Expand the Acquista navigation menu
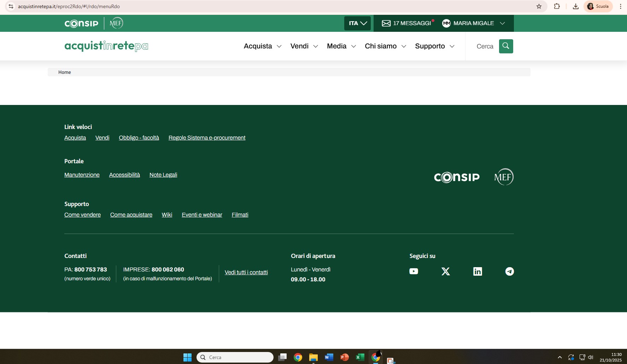 coord(262,46)
